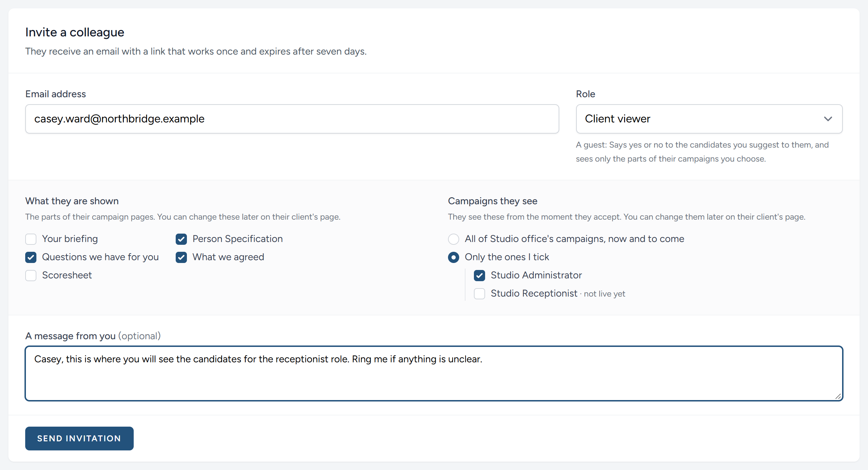
Task: Click the textarea resize handle corner
Action: [x=838, y=396]
